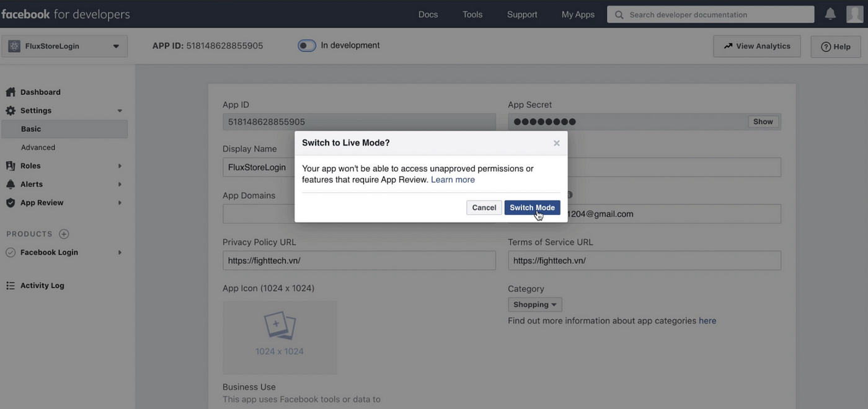Toggle the In development switch
The width and height of the screenshot is (868, 409).
307,45
